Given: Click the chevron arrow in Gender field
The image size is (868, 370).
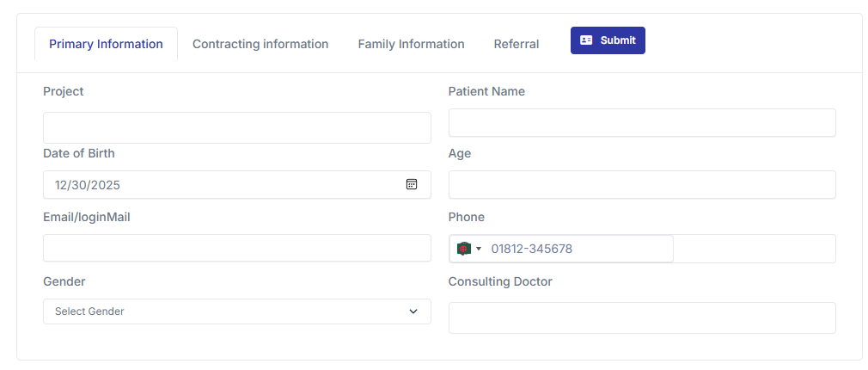Looking at the screenshot, I should point(413,311).
